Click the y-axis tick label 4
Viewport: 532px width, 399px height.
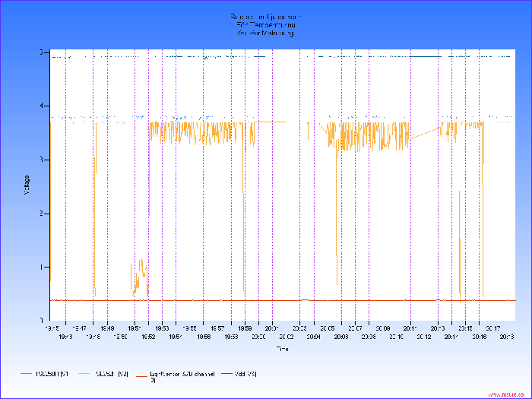coord(41,106)
